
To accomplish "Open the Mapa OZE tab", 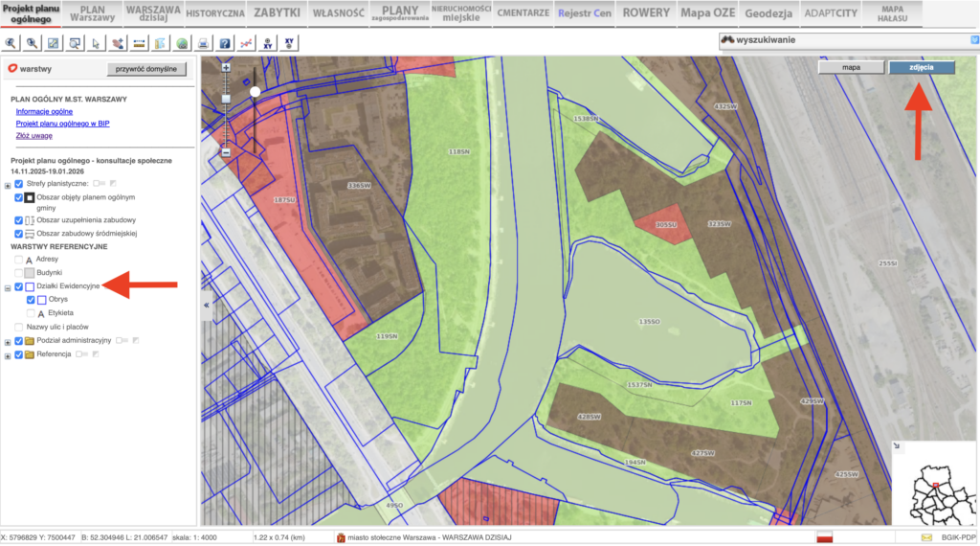I will (x=708, y=12).
